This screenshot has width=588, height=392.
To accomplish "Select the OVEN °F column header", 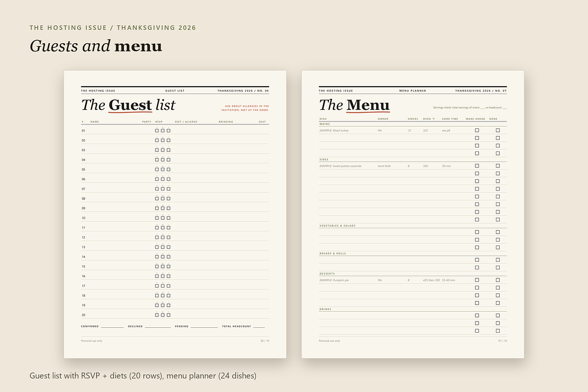I will (x=429, y=119).
